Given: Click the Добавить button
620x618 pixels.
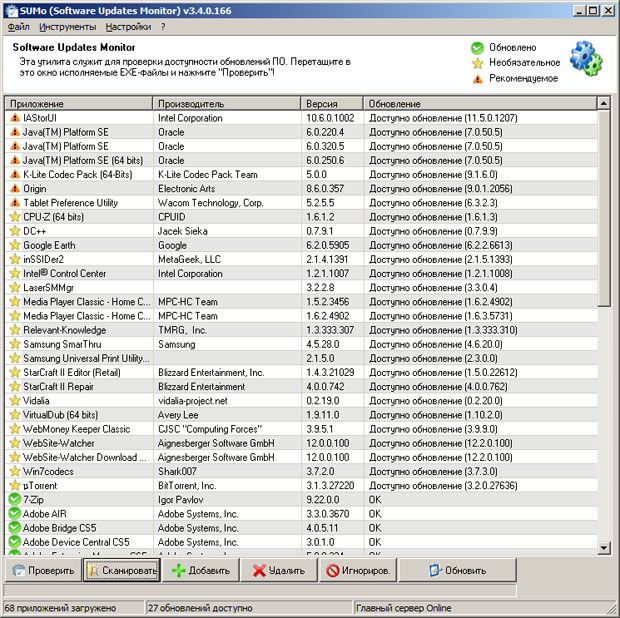Looking at the screenshot, I should (x=200, y=570).
